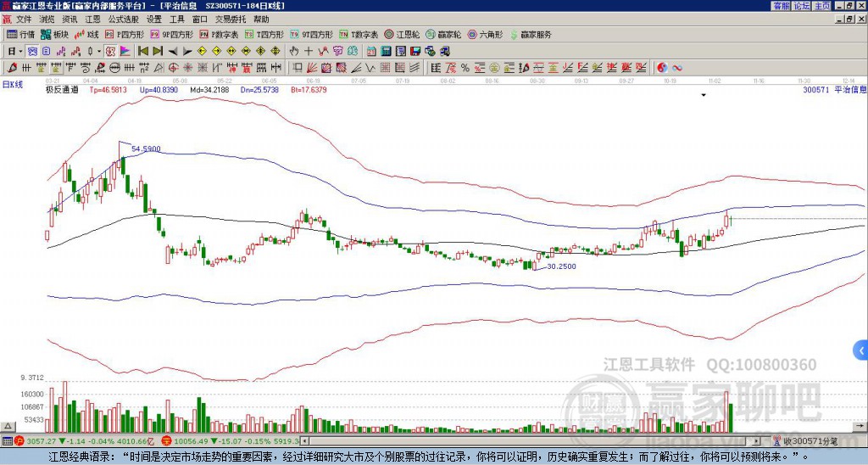Open the 文件 menu

pyautogui.click(x=24, y=20)
